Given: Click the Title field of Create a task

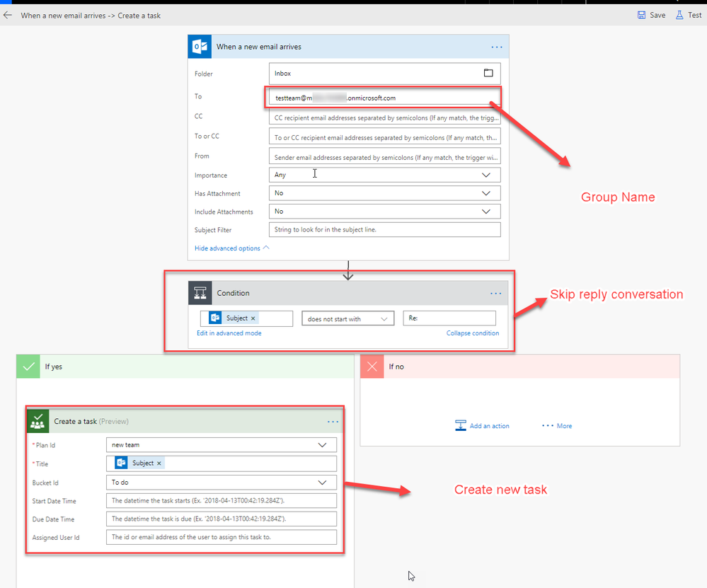Looking at the screenshot, I should tap(222, 463).
